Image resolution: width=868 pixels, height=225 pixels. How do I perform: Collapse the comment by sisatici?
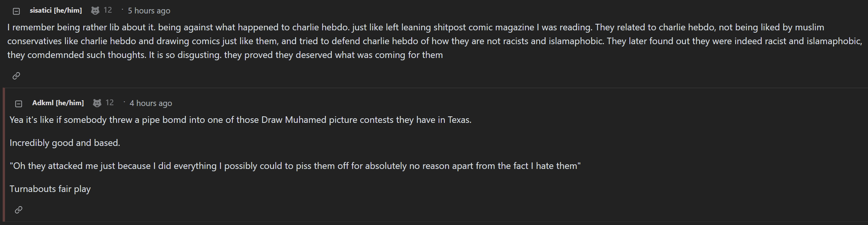(x=17, y=11)
